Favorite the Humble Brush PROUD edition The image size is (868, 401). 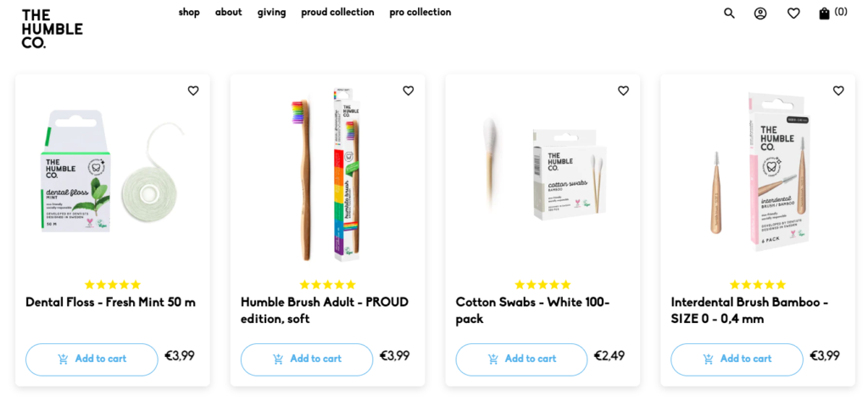[x=409, y=91]
